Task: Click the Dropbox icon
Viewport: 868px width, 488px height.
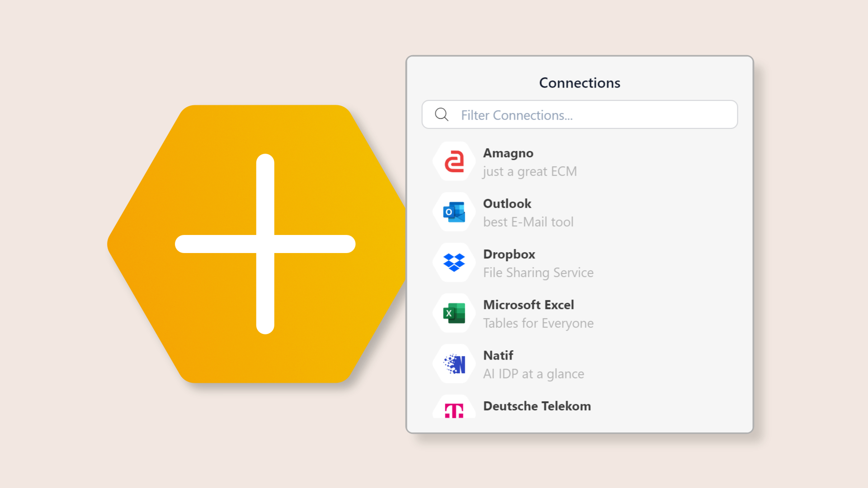Action: coord(453,263)
